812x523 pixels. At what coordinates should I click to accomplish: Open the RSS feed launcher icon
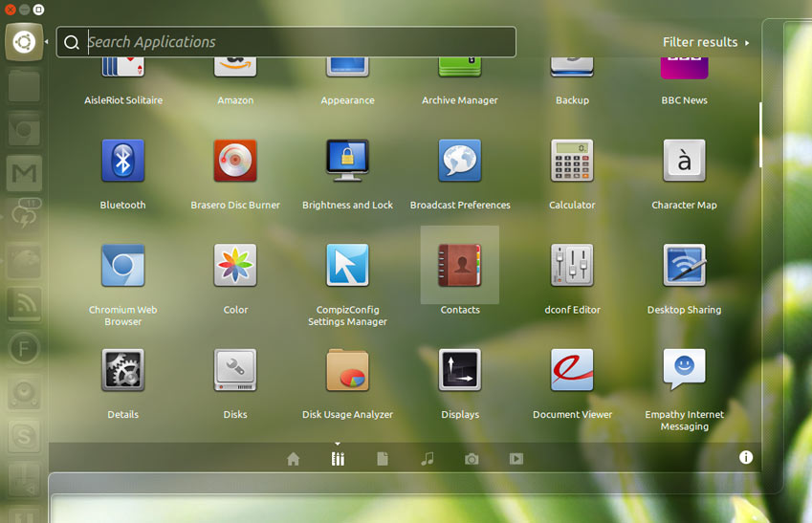pos(24,304)
